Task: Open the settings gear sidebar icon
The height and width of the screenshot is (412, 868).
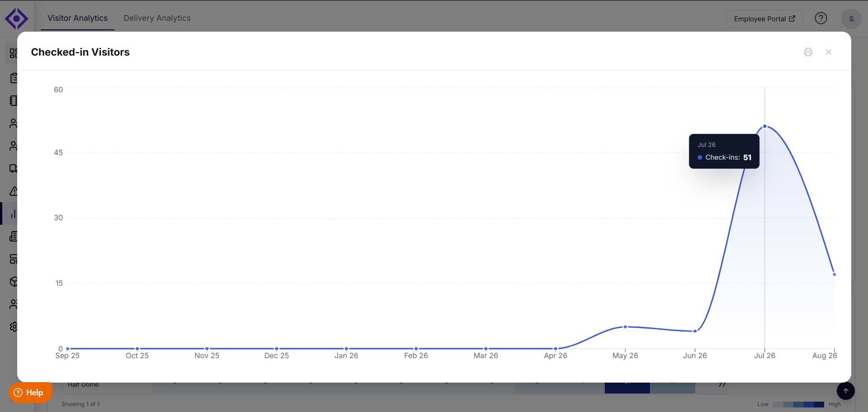Action: click(14, 327)
